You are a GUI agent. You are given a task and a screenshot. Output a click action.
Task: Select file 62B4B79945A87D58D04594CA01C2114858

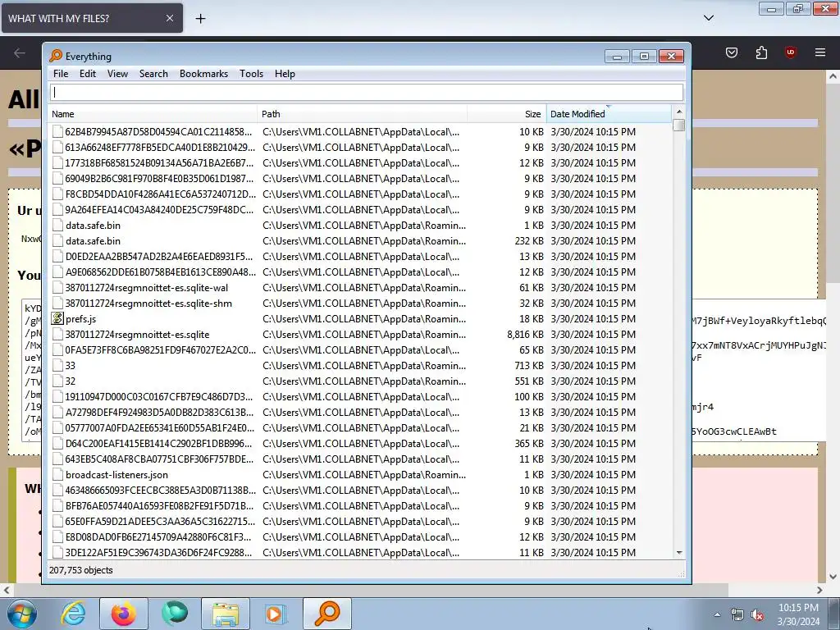coord(158,132)
